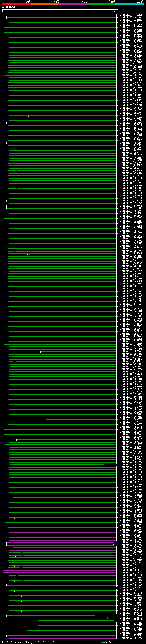Select the UniRef100_Q1DP75 label

(131, 176)
